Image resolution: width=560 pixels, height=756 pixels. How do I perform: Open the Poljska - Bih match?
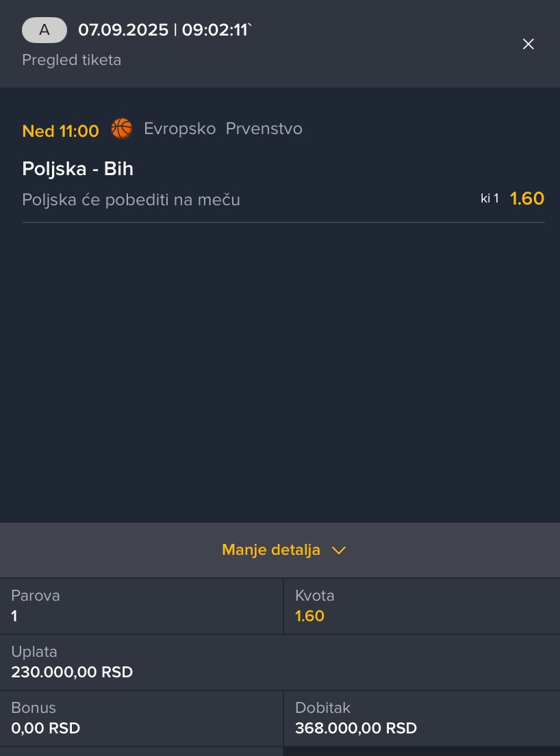tap(77, 169)
